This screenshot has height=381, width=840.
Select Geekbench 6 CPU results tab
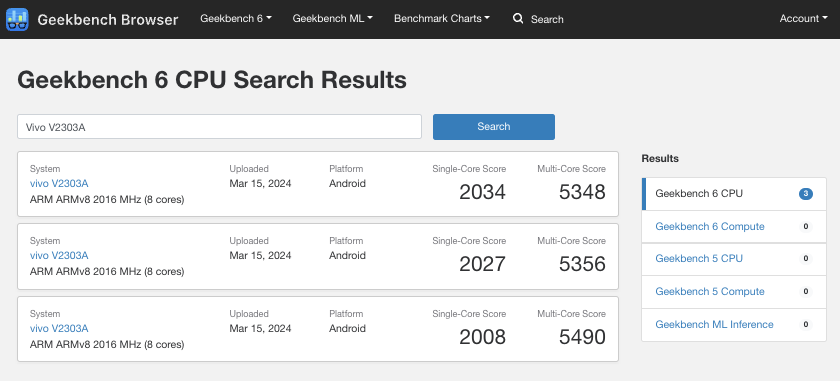[x=734, y=193]
